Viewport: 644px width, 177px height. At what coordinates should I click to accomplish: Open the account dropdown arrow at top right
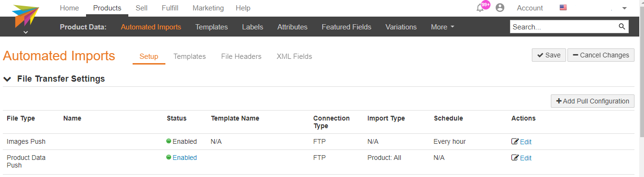625,8
